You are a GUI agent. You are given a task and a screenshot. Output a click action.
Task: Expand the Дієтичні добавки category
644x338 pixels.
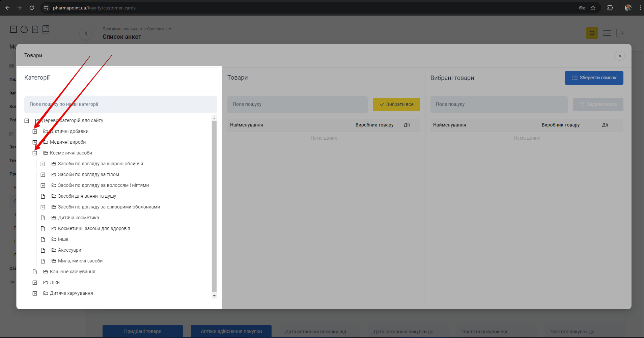tap(35, 132)
